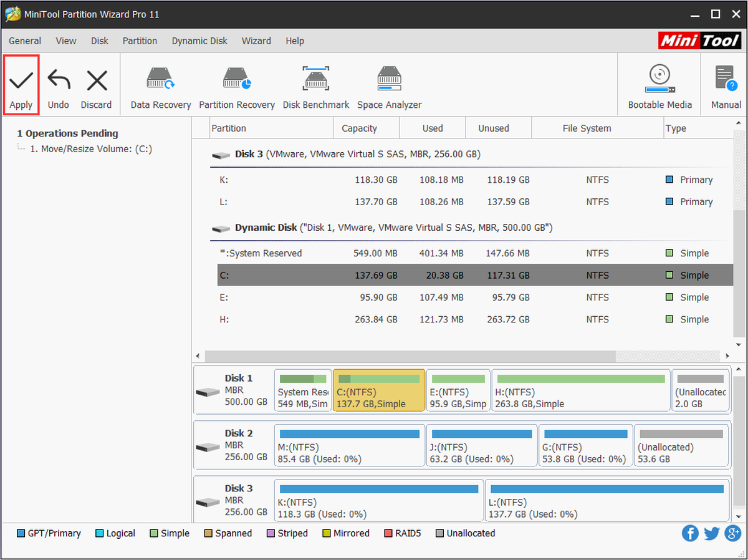
Task: Open the Space Analyzer tool
Action: (390, 89)
